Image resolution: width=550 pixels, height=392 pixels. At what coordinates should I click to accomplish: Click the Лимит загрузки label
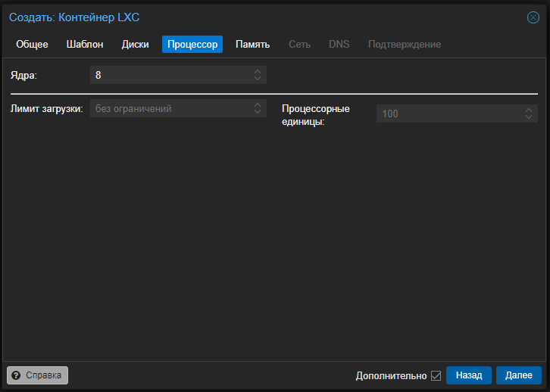pyautogui.click(x=47, y=109)
